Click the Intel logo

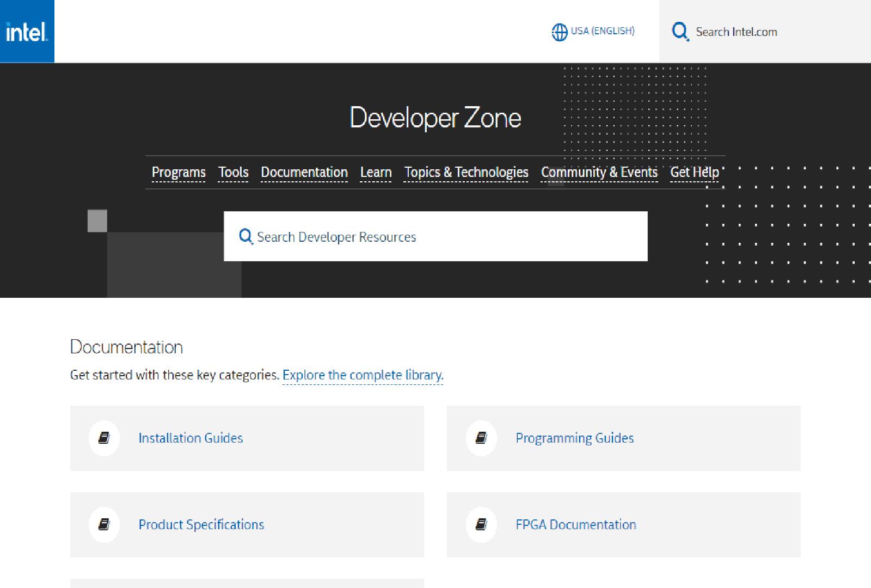[27, 32]
